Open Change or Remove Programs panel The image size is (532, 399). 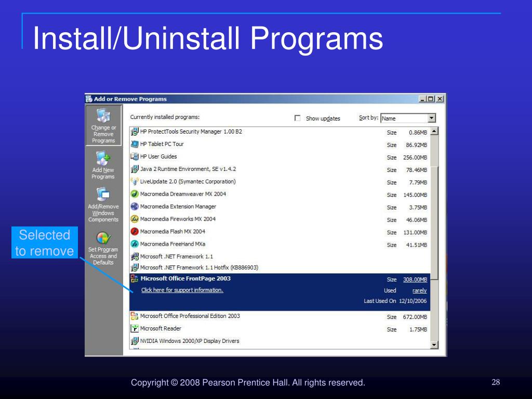point(103,126)
